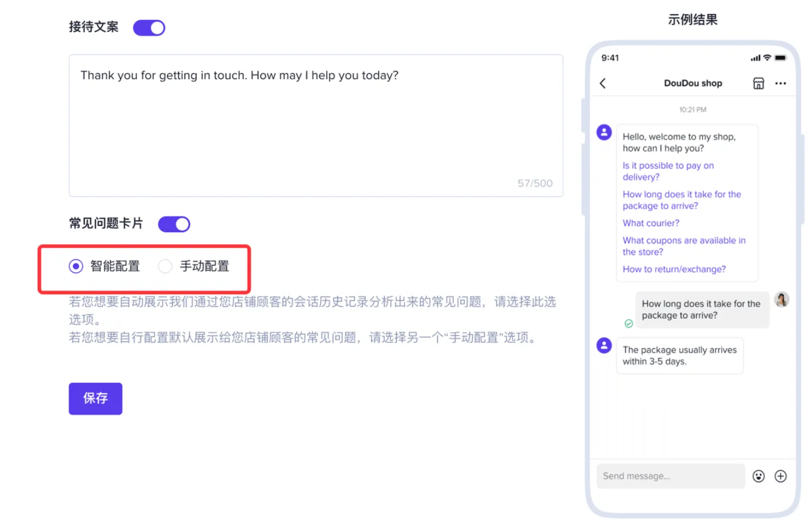This screenshot has width=812, height=530.
Task: Click the bot avatar beside welcome message
Action: click(x=604, y=132)
